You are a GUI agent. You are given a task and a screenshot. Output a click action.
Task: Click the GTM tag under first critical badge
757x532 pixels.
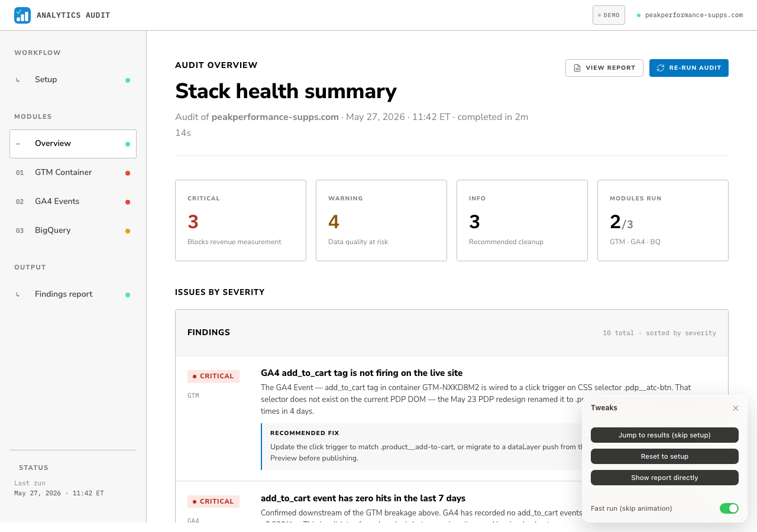click(x=193, y=396)
